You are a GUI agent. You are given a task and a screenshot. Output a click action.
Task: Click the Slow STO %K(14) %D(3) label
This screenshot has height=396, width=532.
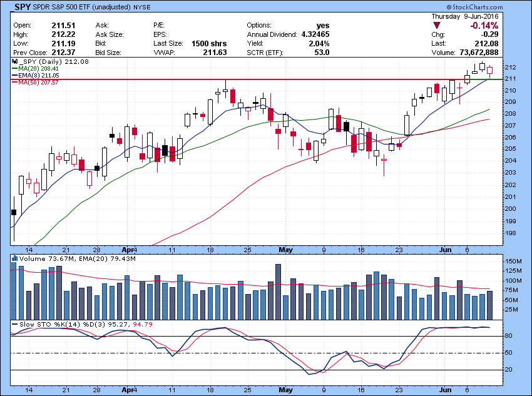(x=63, y=325)
